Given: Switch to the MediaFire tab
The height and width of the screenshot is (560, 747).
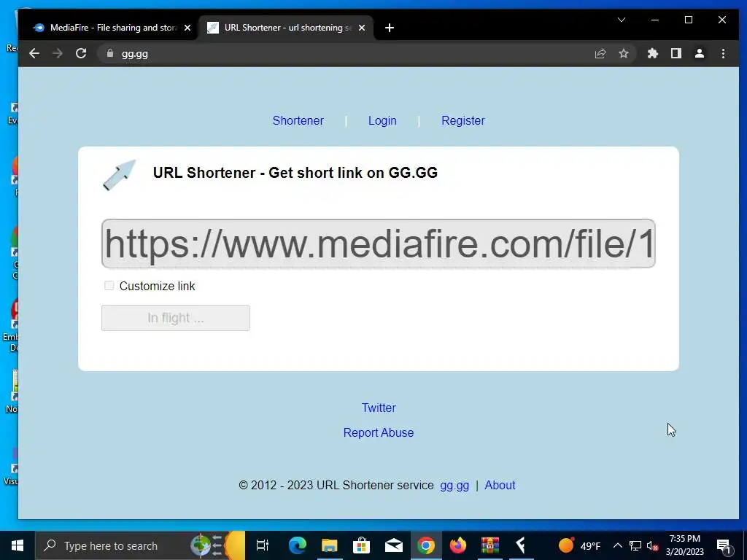Looking at the screenshot, I should tap(112, 28).
